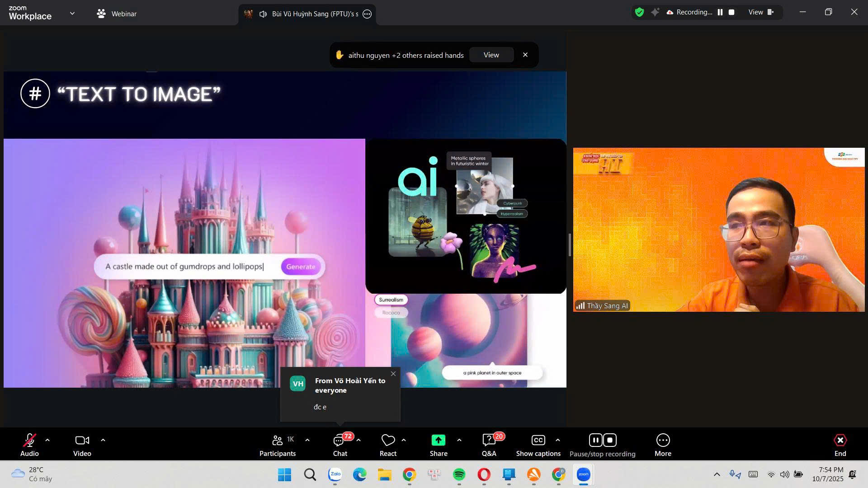Screen dimensions: 868x488
Task: Expand the Audio options arrow
Action: click(x=47, y=440)
